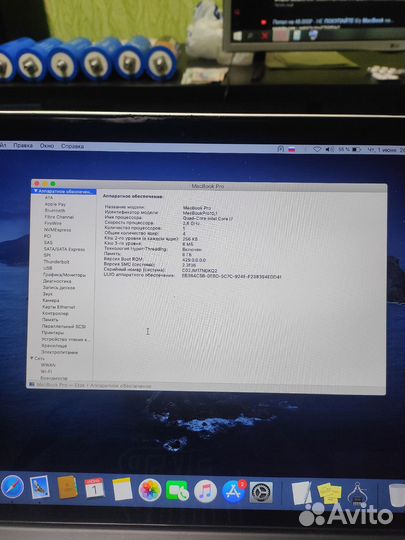Select ATA in the hardware sidebar
Viewport: 405px width, 540px height.
49,198
